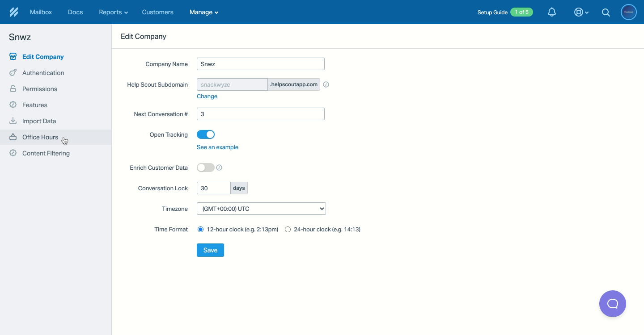This screenshot has width=644, height=335.
Task: Enable Enrich Customer Data toggle
Action: (x=206, y=167)
